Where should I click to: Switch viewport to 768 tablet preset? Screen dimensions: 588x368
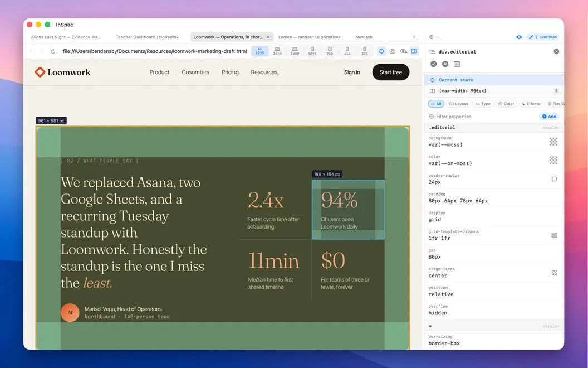(x=330, y=51)
